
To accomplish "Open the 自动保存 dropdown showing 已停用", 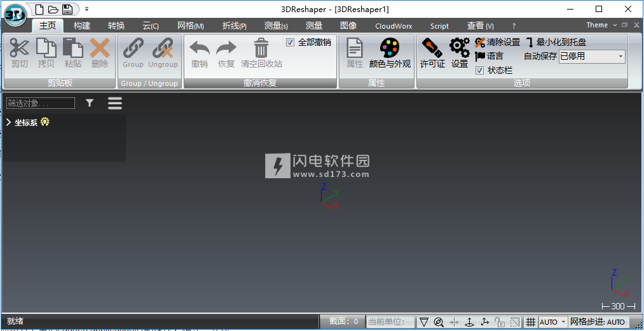I will click(592, 56).
